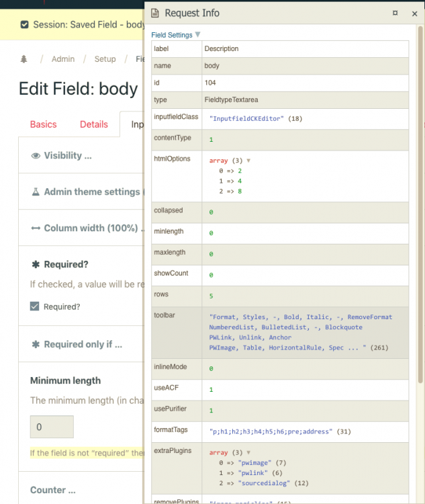Click the ProcessWire tree home icon

pos(24,59)
